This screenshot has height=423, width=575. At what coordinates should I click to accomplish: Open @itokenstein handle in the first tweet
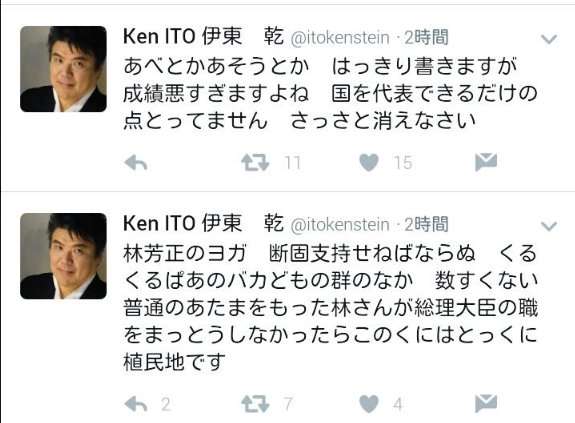click(340, 38)
